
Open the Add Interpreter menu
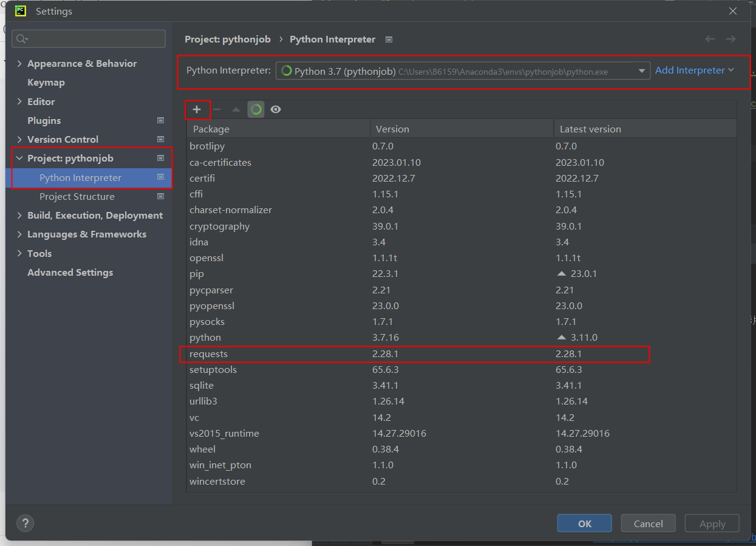pyautogui.click(x=695, y=70)
